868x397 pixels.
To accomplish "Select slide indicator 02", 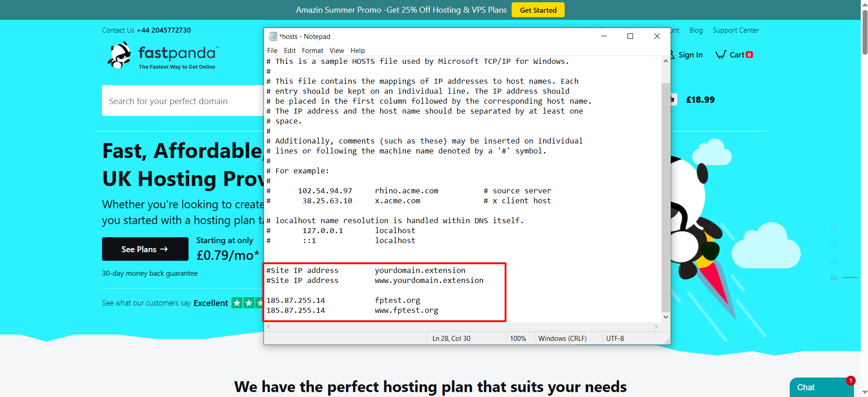I will (x=834, y=244).
